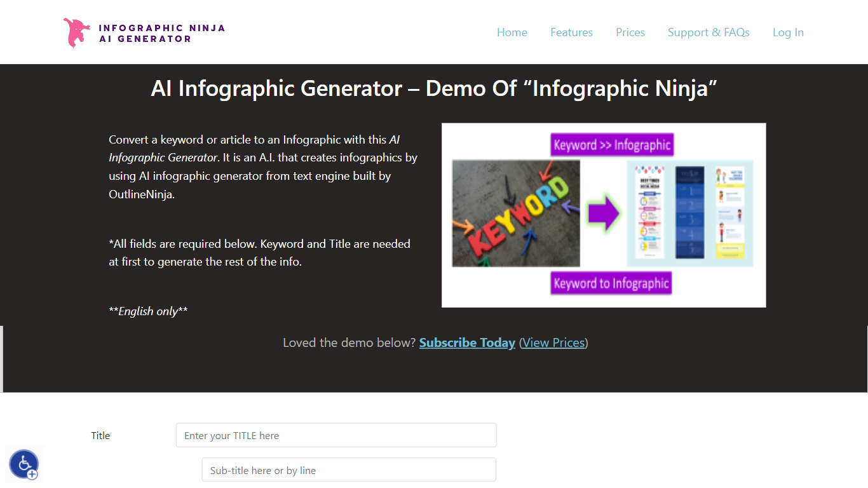Click the pink ninja logo icon
The height and width of the screenshot is (488, 868).
[77, 33]
